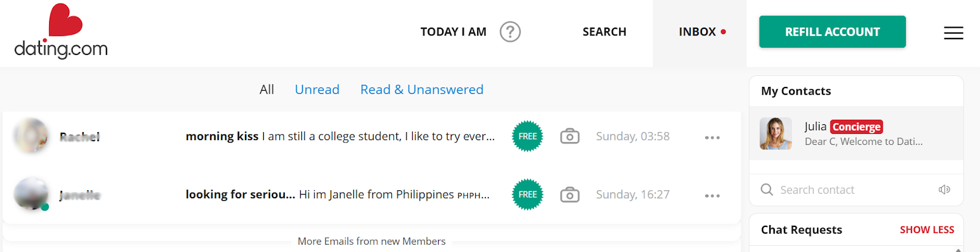Open Julia Concierge contact avatar
Viewport: 980px width, 252px height.
[775, 133]
